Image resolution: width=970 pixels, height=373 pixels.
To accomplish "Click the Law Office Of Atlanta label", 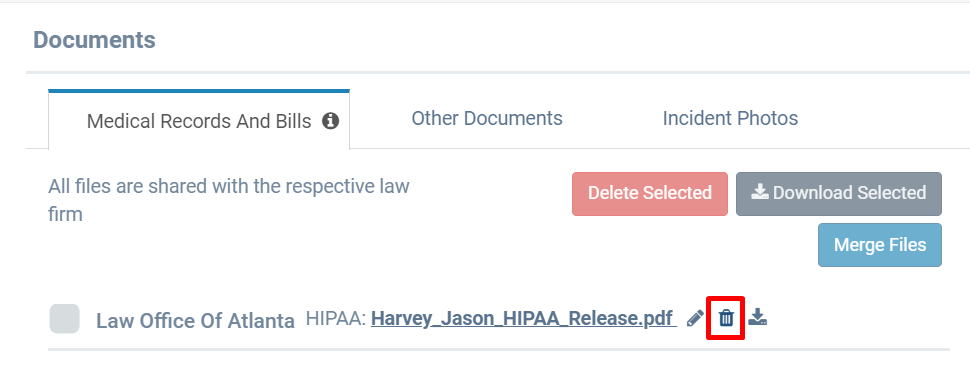I will [x=195, y=321].
